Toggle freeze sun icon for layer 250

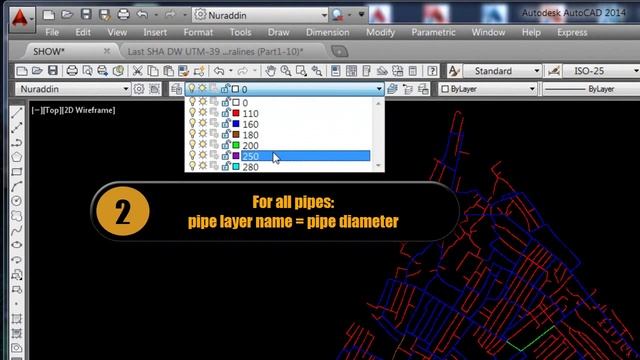203,156
